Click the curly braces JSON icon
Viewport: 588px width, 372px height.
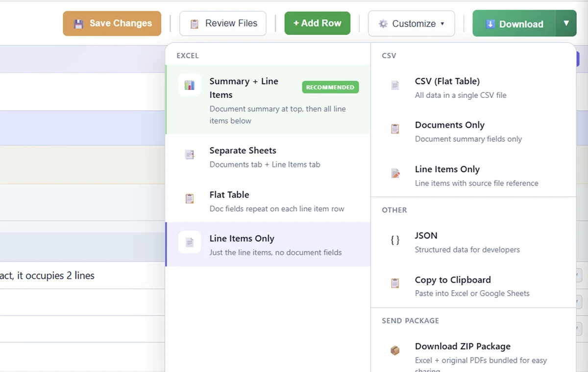pyautogui.click(x=395, y=240)
